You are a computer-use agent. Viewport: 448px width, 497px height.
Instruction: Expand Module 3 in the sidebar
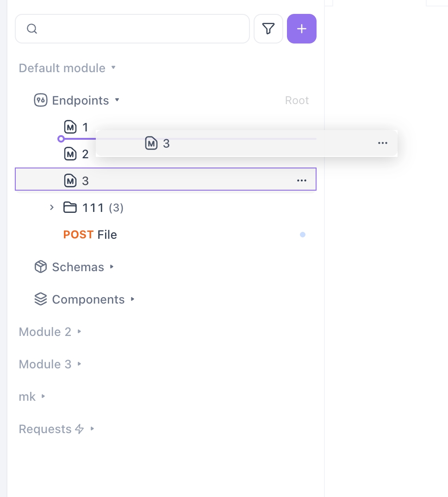[80, 364]
